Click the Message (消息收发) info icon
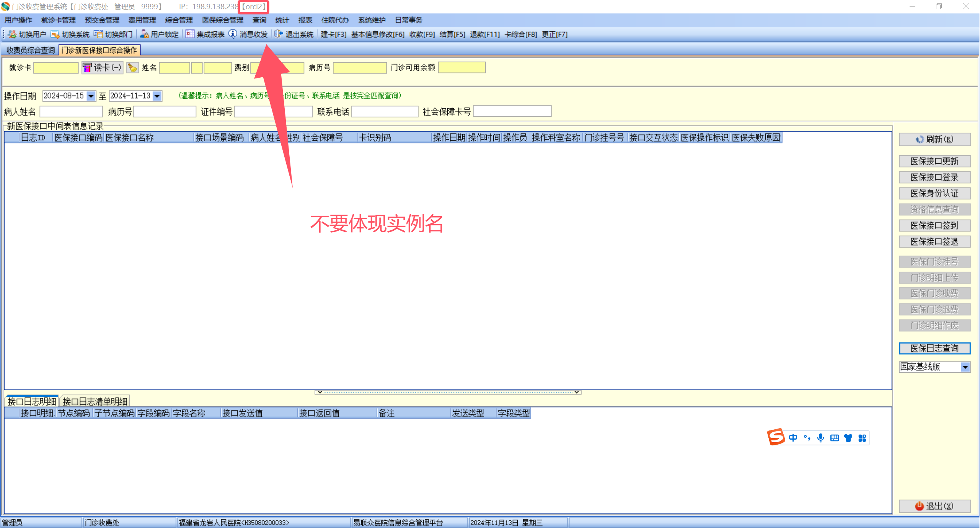The width and height of the screenshot is (980, 528). (x=233, y=34)
